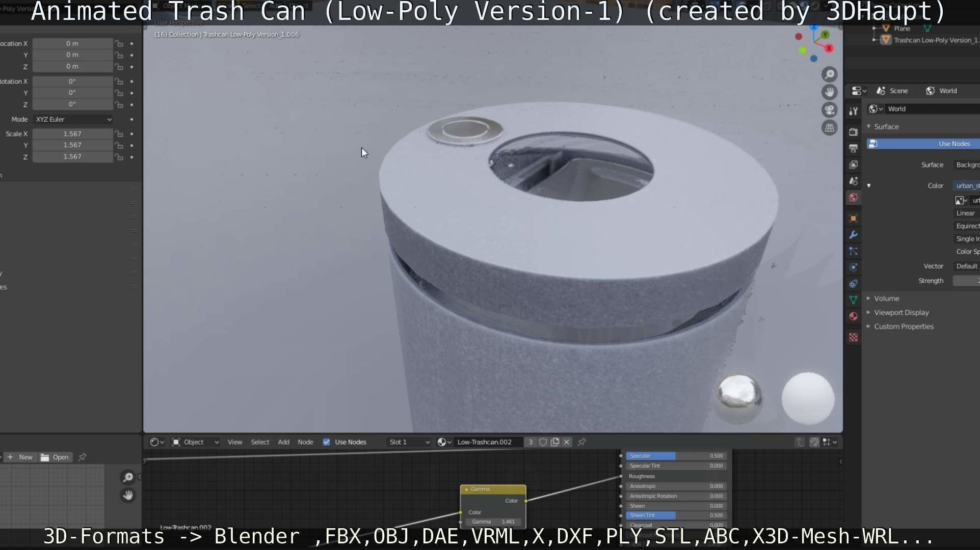
Task: Adjust the Gamma value 1.461 field
Action: click(494, 521)
